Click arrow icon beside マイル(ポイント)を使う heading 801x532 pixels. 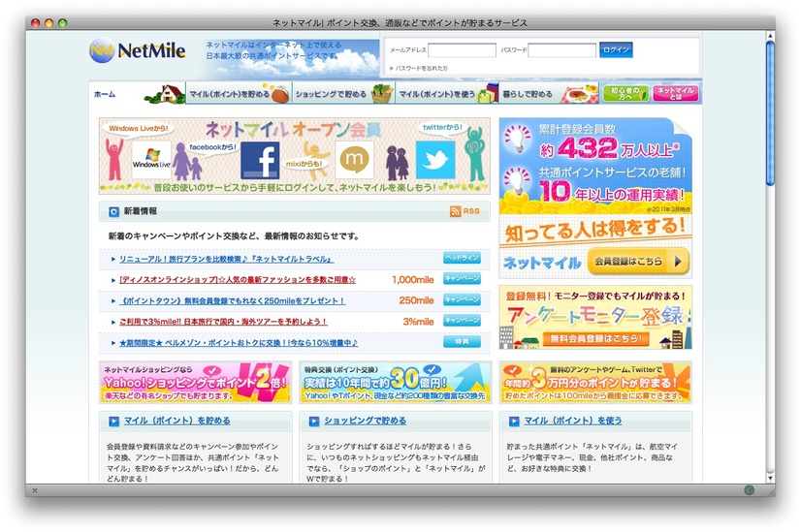[x=514, y=422]
